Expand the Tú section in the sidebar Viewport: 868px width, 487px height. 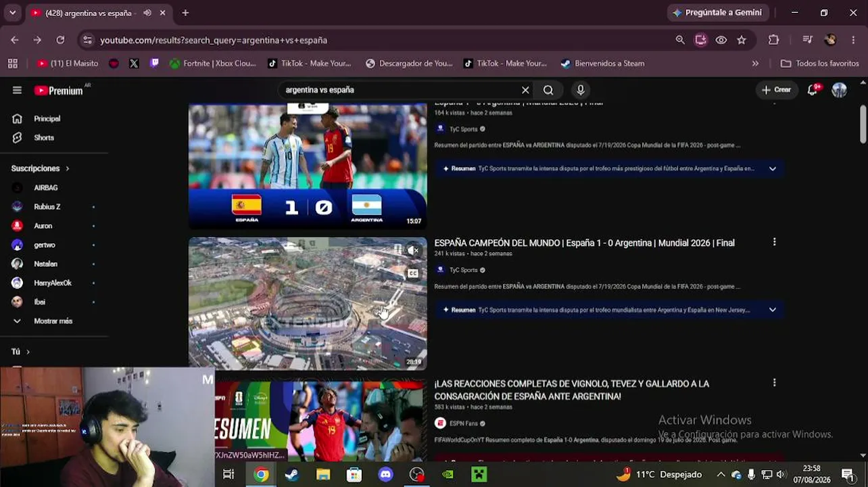coord(21,352)
